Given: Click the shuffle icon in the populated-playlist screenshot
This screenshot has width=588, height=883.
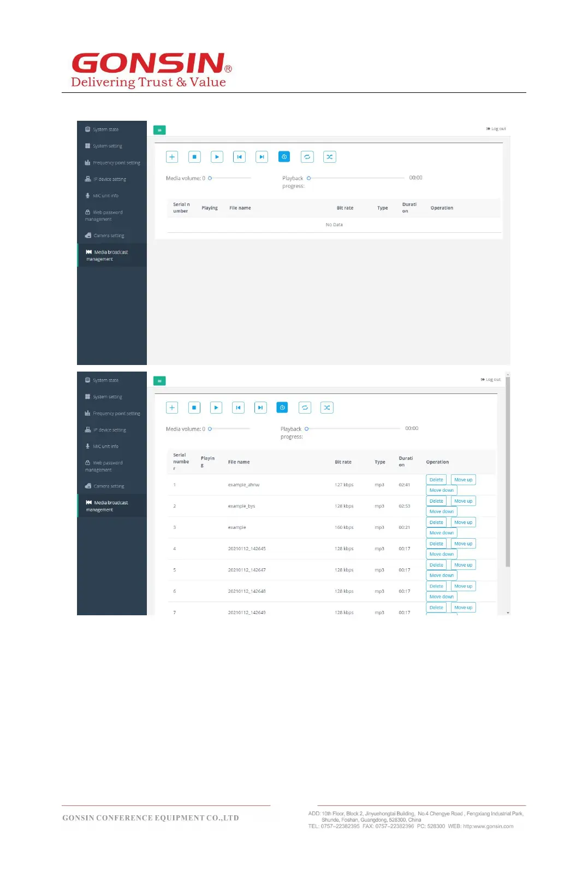Looking at the screenshot, I should tap(327, 408).
